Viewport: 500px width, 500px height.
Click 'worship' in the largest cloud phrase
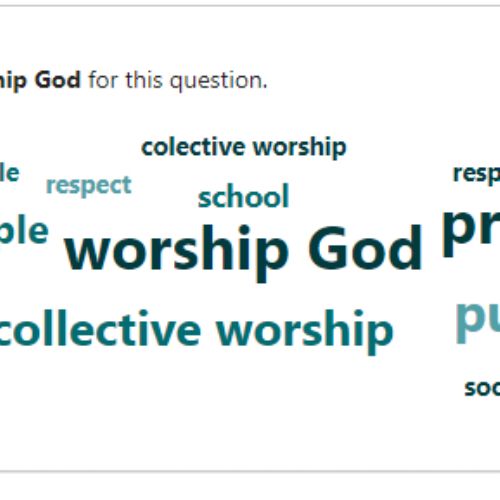pyautogui.click(x=177, y=252)
